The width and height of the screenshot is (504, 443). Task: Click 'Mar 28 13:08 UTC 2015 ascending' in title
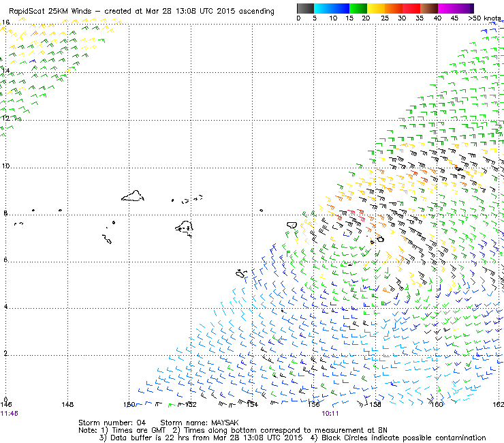coord(210,12)
